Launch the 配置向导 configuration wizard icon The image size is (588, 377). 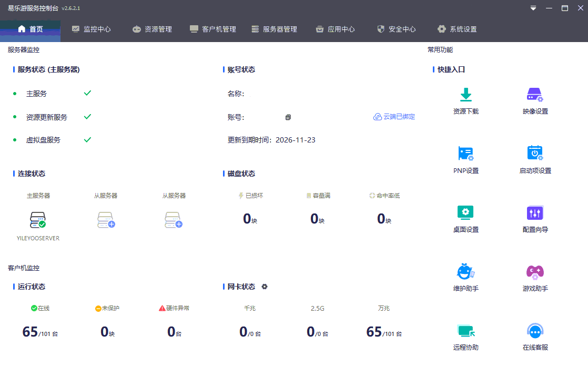tap(535, 213)
